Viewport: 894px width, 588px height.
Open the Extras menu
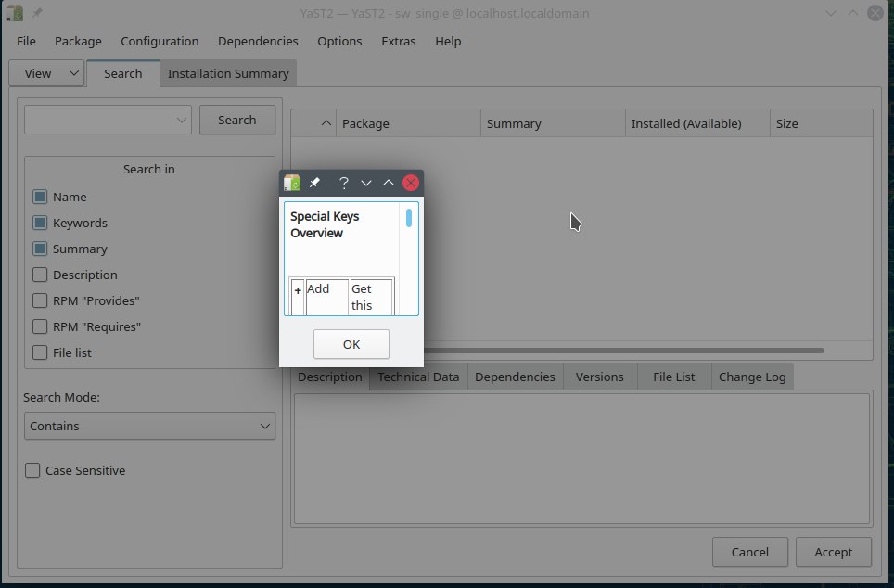pyautogui.click(x=399, y=41)
